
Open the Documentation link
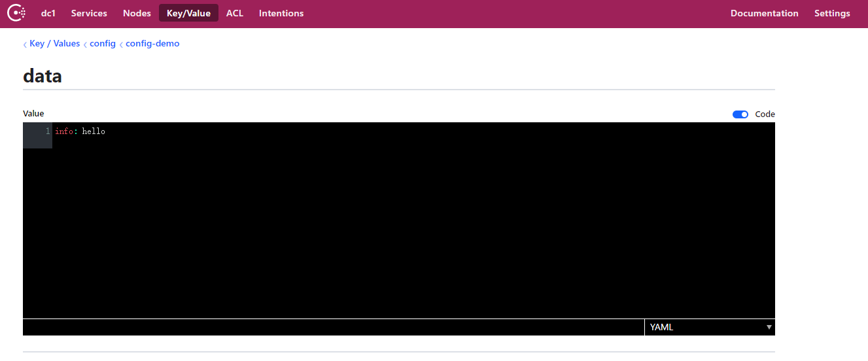(x=764, y=13)
